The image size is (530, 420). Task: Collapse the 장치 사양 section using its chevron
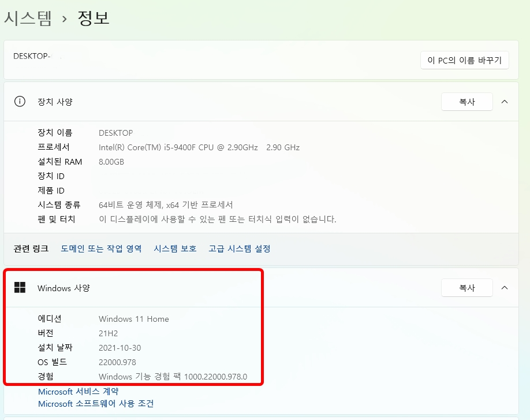click(504, 101)
